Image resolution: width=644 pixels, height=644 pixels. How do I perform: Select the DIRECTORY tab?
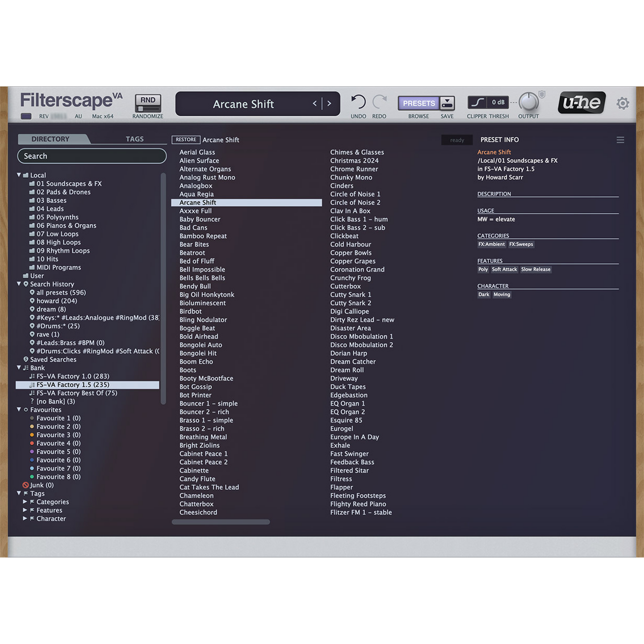(50, 139)
